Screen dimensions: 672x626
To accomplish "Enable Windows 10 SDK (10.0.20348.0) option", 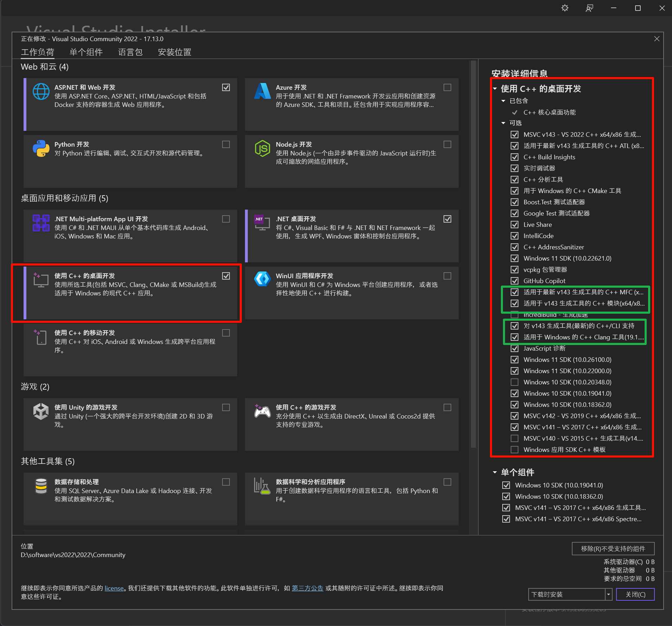I will point(515,382).
